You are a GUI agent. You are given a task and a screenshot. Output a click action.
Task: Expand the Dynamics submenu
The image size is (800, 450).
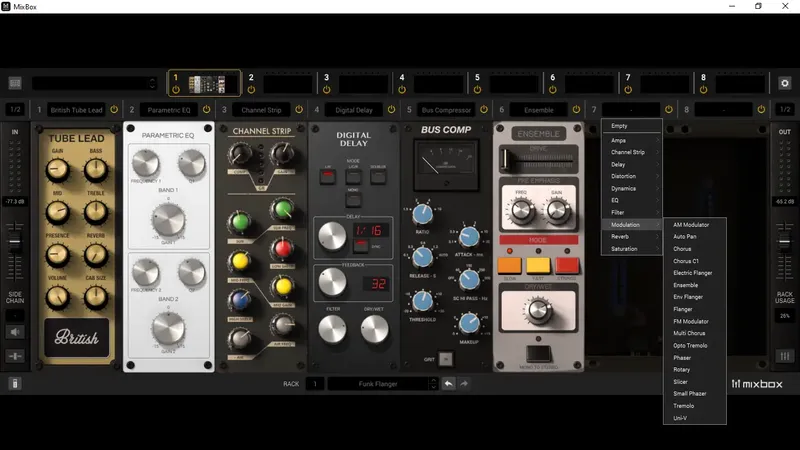[632, 188]
